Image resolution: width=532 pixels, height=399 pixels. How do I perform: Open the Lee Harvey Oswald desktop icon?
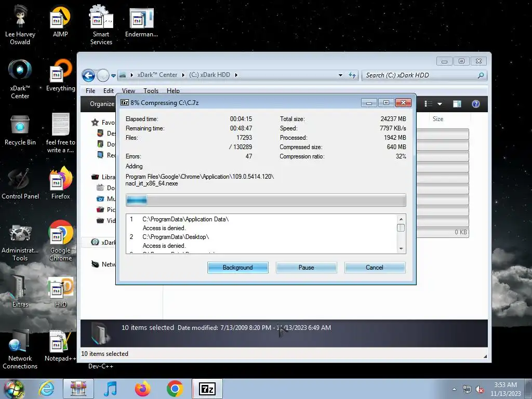tap(20, 25)
